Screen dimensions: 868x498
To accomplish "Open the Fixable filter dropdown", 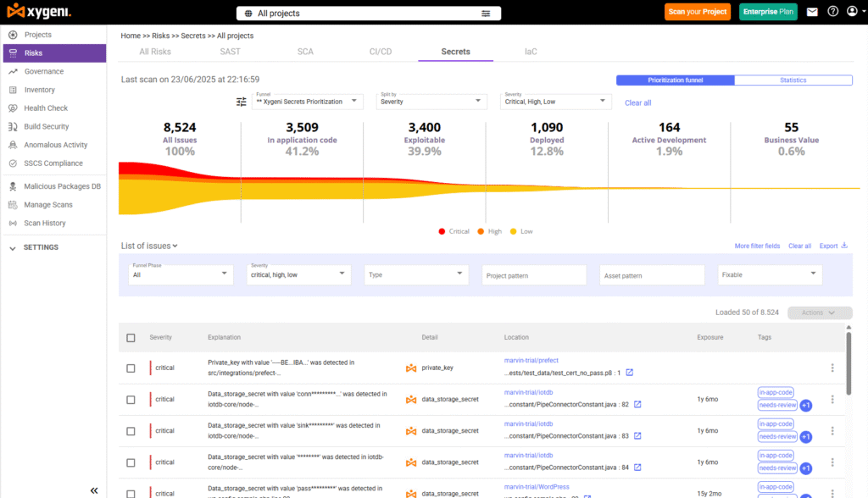I will [x=770, y=274].
